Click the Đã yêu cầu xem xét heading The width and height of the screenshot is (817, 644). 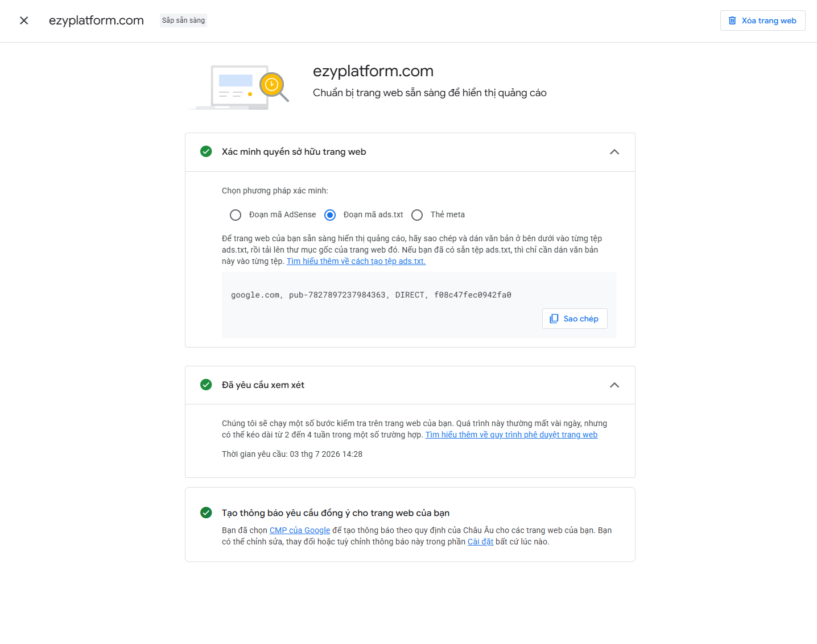[263, 385]
